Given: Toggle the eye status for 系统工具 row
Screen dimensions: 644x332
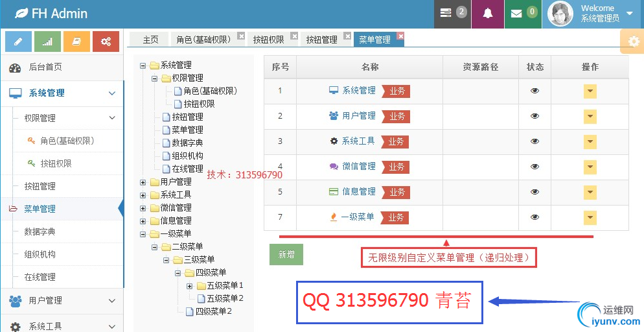Looking at the screenshot, I should pyautogui.click(x=535, y=141).
